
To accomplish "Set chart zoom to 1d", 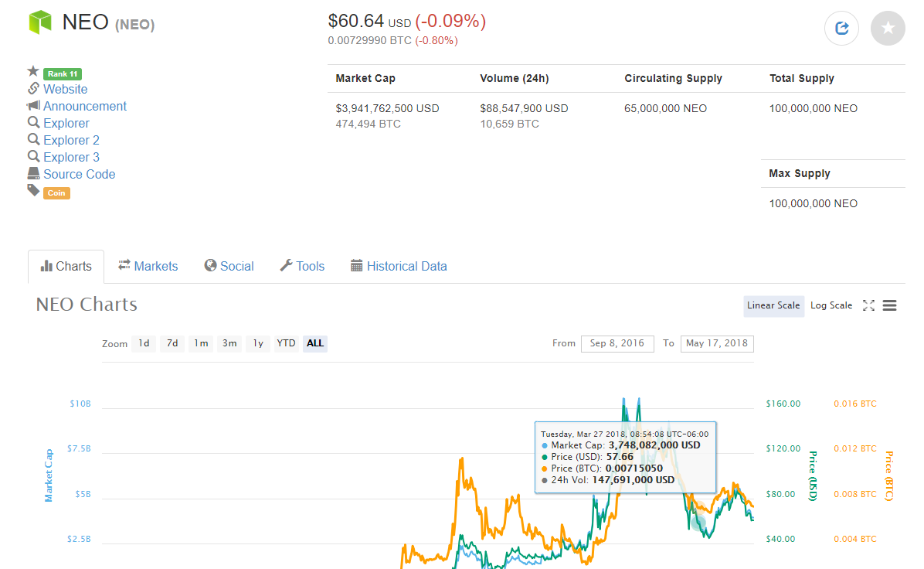I will [x=144, y=343].
